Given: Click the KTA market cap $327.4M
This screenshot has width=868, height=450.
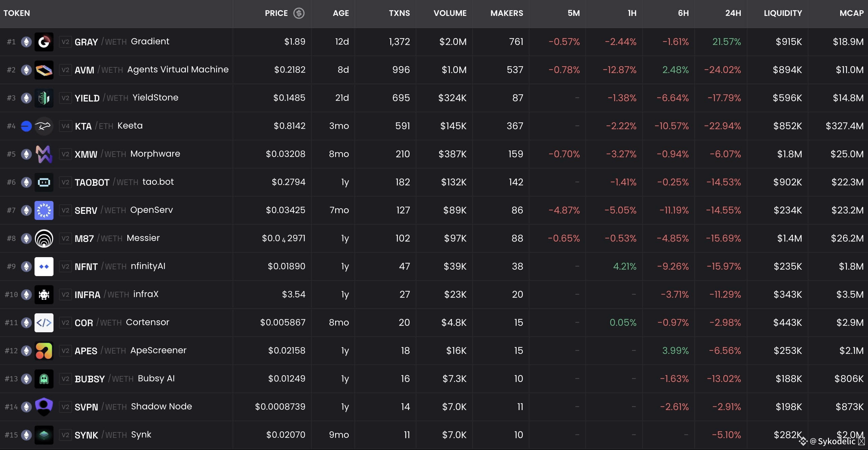Looking at the screenshot, I should click(845, 126).
